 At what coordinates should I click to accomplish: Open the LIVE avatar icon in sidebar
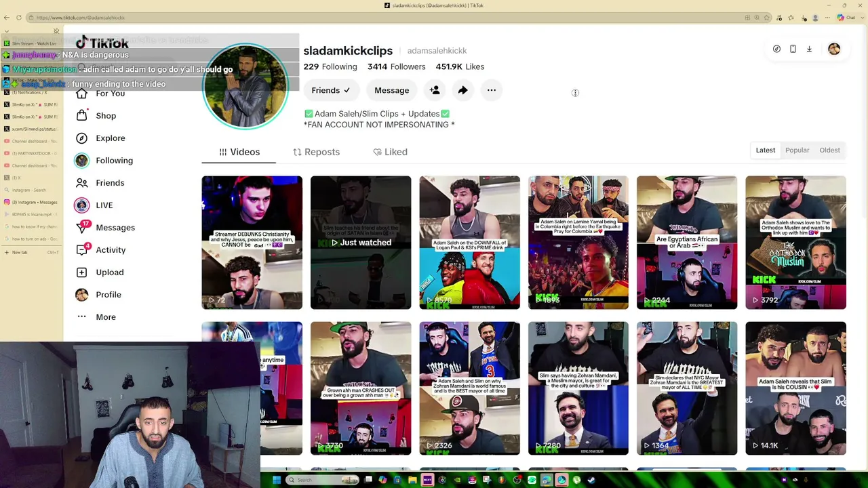coord(81,205)
